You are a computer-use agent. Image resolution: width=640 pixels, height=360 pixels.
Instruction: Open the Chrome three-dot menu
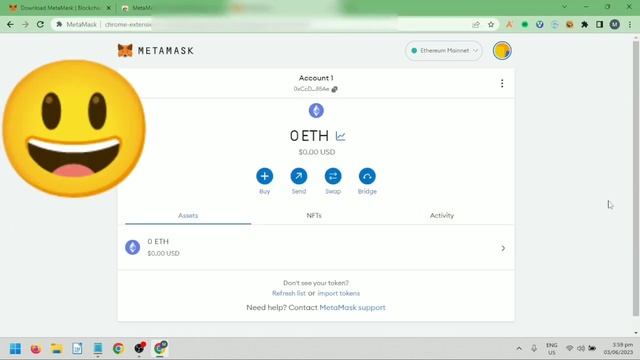coord(630,24)
